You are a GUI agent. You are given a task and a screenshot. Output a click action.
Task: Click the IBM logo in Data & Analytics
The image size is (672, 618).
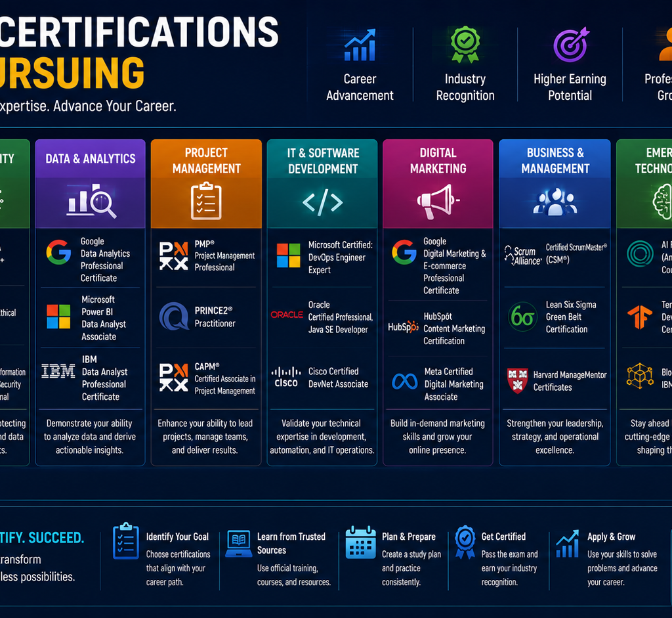58,371
